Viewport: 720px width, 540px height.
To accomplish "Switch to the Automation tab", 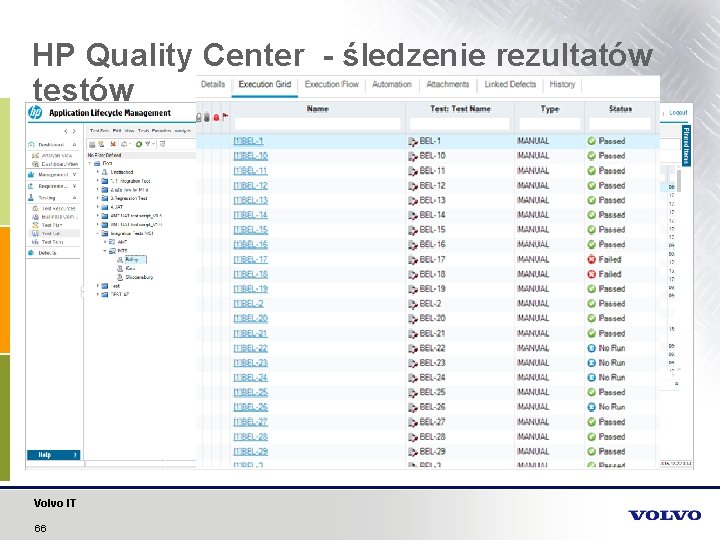I will coord(392,84).
